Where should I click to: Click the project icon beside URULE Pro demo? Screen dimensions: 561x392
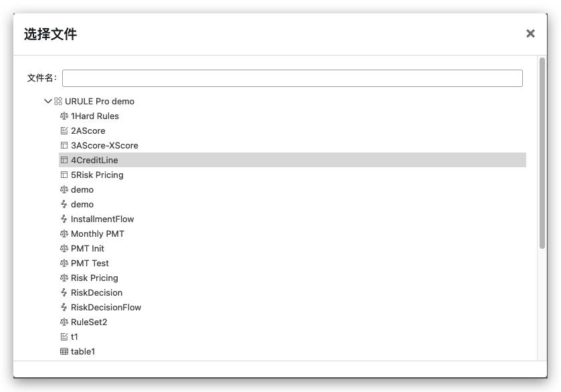point(58,102)
